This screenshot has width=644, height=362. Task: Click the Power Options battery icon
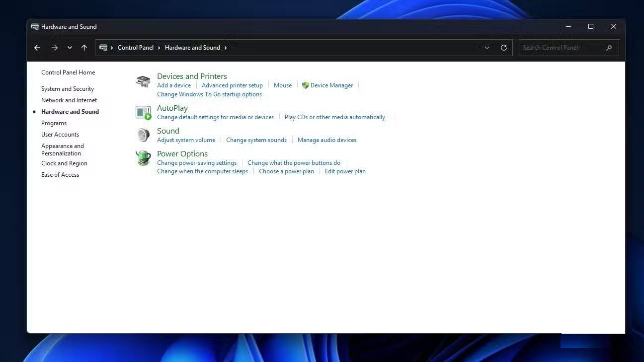143,158
